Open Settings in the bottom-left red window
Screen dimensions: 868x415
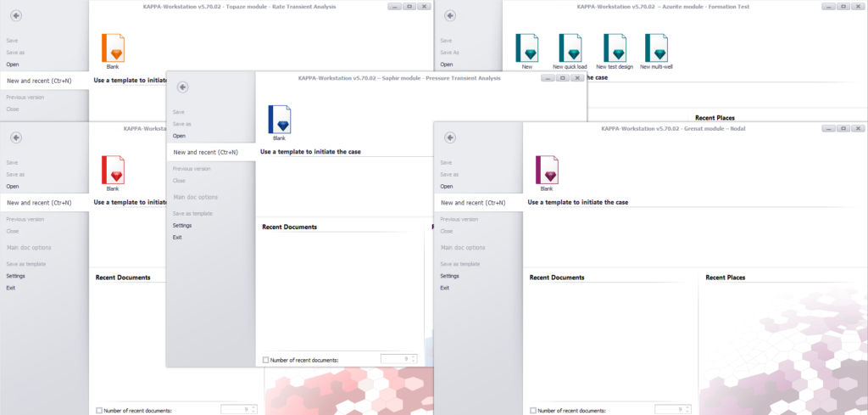pos(15,276)
